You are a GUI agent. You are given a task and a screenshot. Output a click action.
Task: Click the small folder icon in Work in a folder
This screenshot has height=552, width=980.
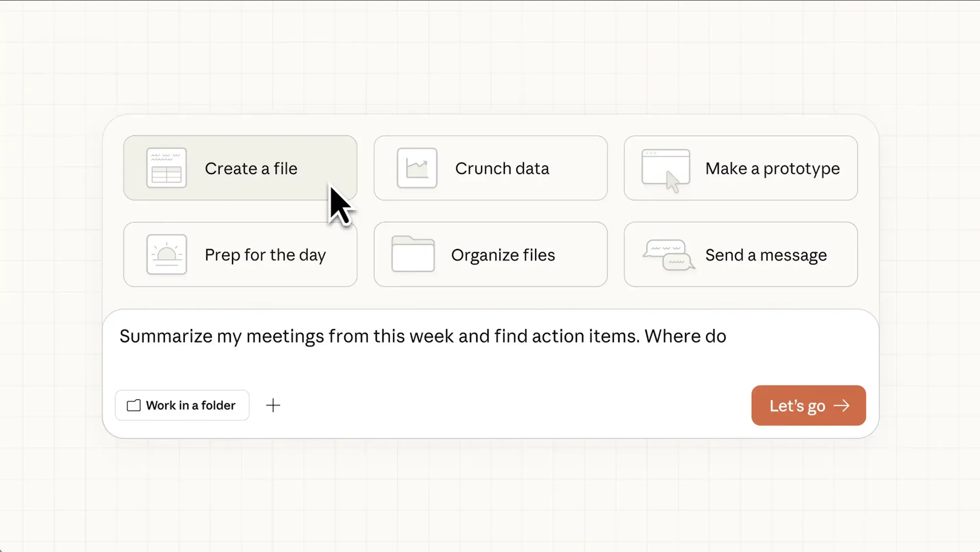[134, 406]
